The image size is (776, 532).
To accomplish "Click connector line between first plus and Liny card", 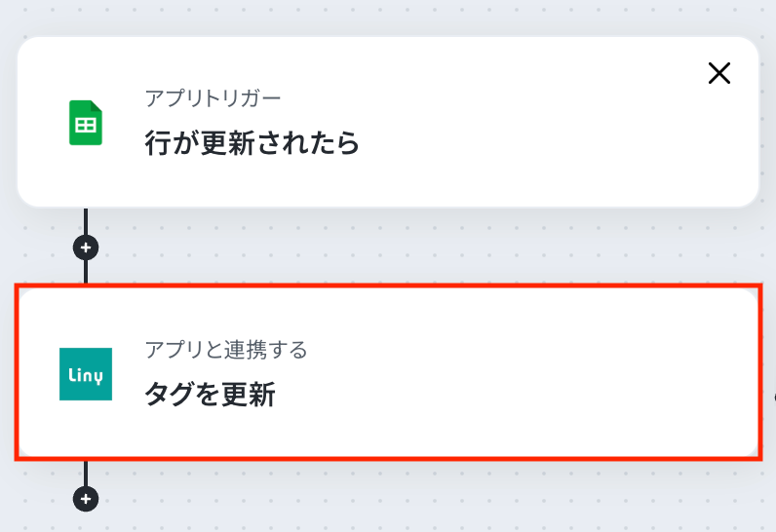I will coord(86,272).
